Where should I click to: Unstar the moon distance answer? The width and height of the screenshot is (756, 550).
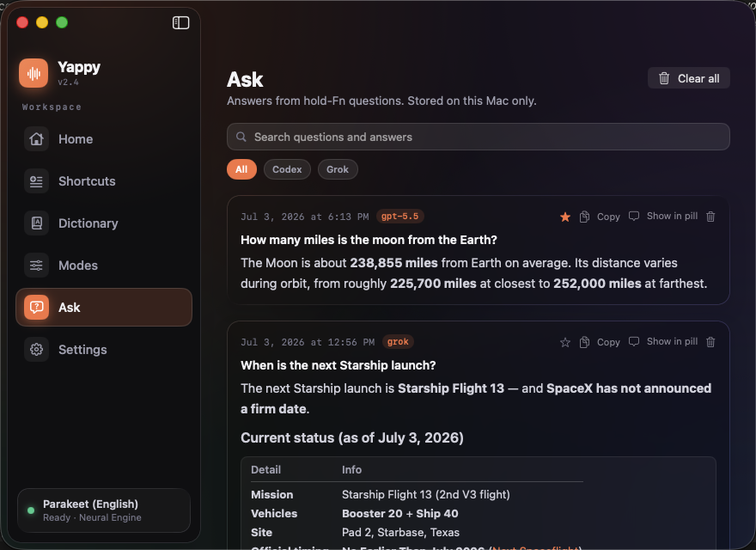(x=565, y=217)
